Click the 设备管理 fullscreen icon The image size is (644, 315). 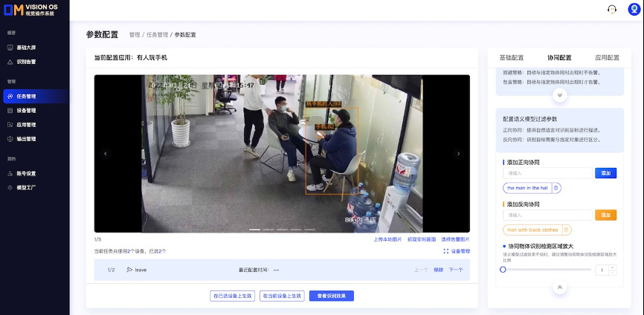[445, 251]
